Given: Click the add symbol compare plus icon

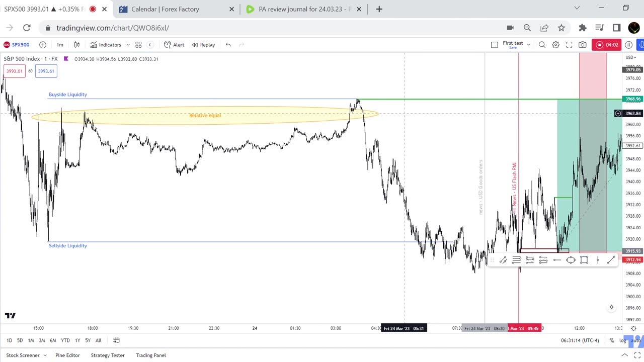Looking at the screenshot, I should point(43,45).
